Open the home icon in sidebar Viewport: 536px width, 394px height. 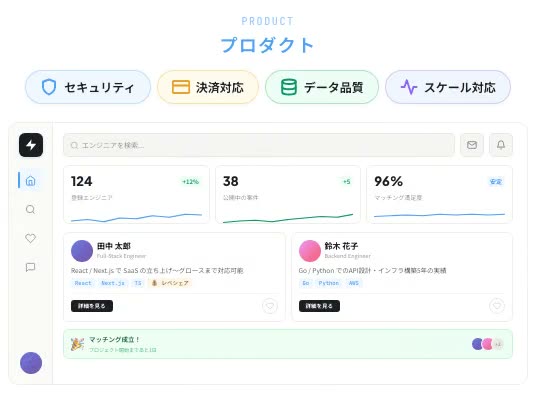pos(30,180)
